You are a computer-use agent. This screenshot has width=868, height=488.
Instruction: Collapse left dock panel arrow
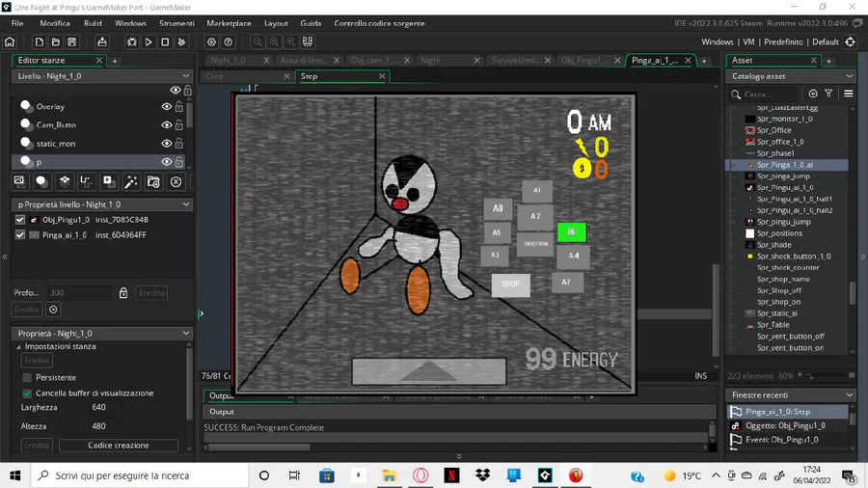5,257
